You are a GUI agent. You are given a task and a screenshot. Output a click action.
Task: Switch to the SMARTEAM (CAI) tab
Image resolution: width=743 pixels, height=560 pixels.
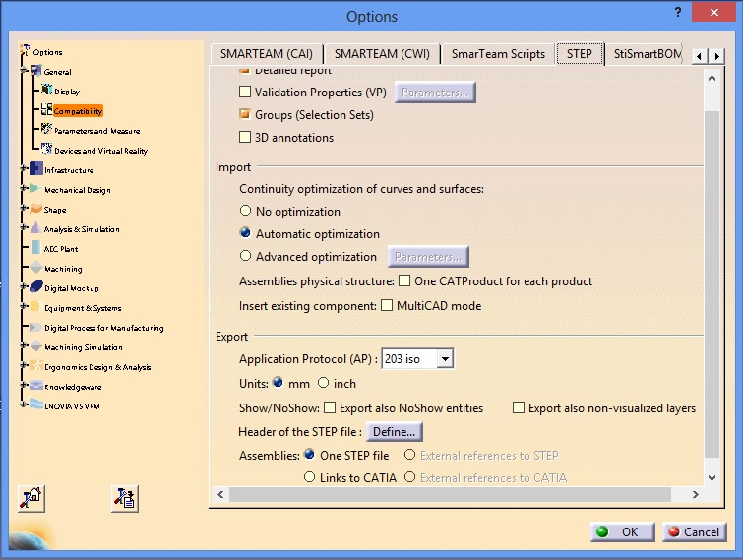[x=267, y=53]
